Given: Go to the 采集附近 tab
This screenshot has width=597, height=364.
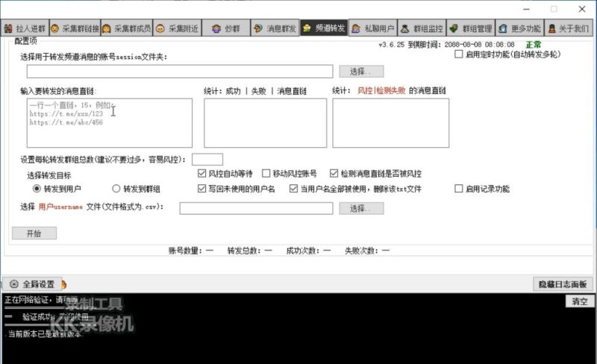Looking at the screenshot, I should [177, 28].
